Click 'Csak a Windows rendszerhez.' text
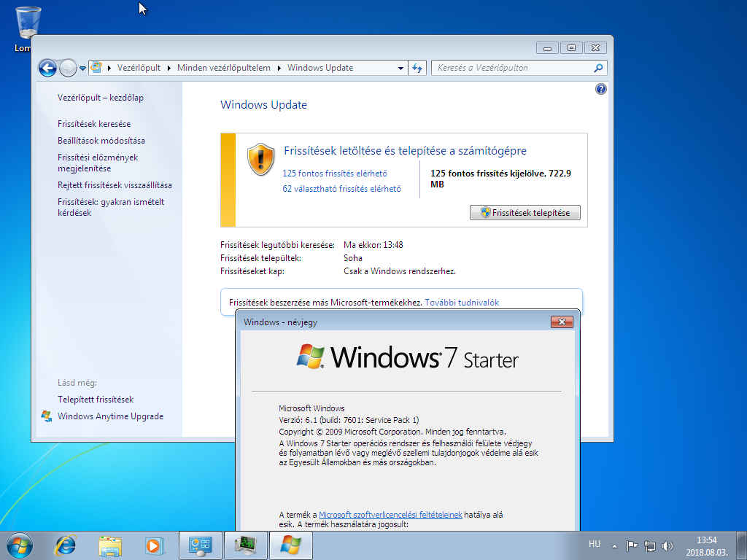Screen dimensions: 747x560 tap(400, 271)
